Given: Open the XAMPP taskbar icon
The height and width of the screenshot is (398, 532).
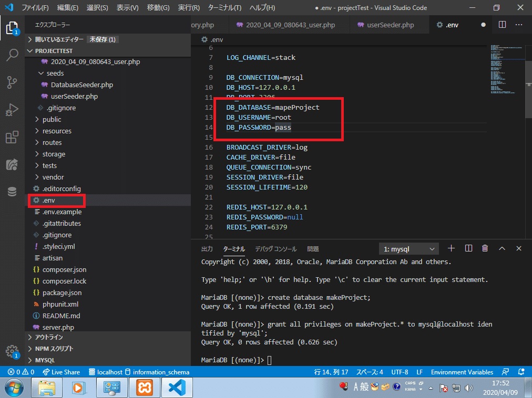Looking at the screenshot, I should click(x=145, y=387).
